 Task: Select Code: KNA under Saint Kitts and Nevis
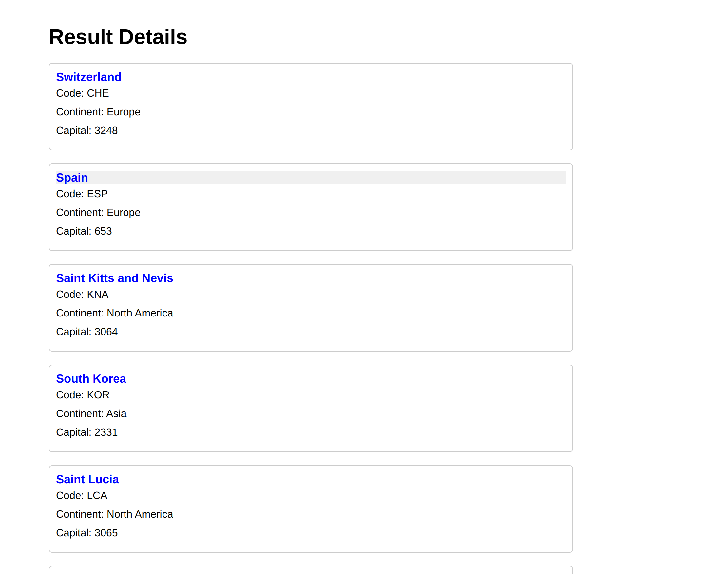82,295
